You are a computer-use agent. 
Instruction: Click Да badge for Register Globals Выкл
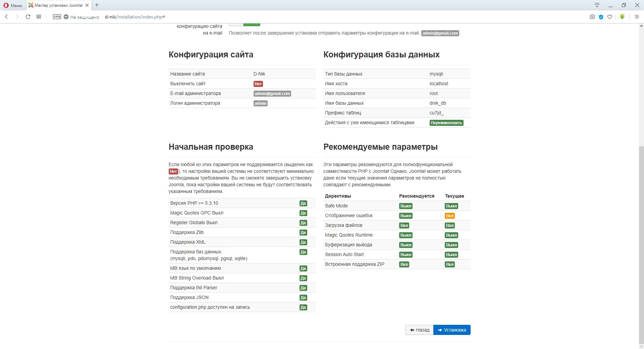tap(303, 223)
